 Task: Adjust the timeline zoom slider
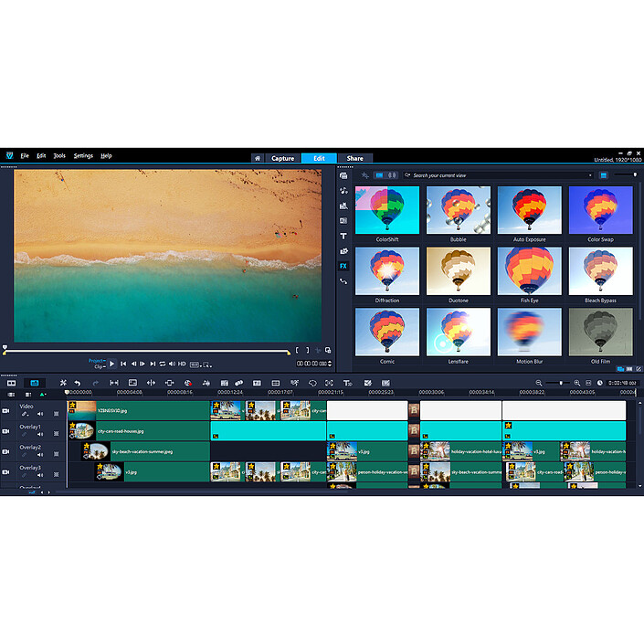click(x=557, y=383)
